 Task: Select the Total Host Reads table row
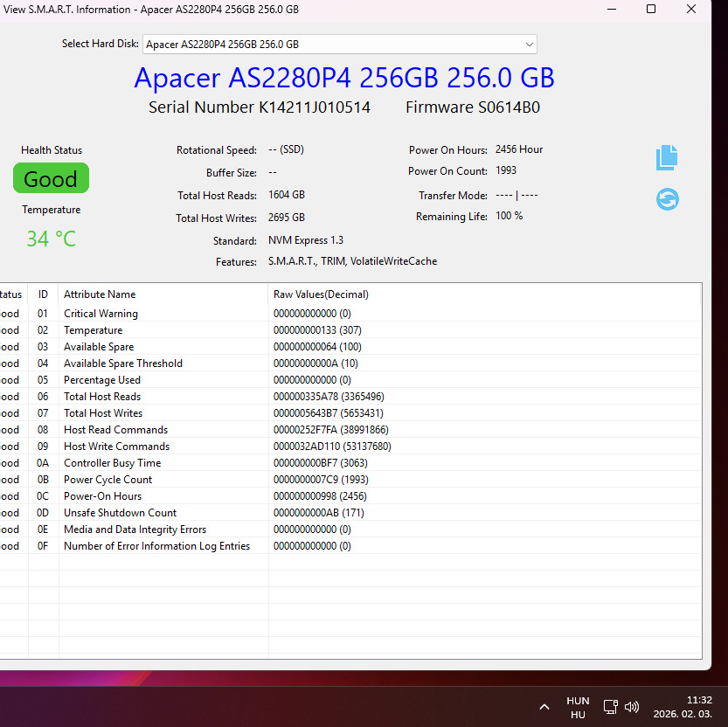350,397
